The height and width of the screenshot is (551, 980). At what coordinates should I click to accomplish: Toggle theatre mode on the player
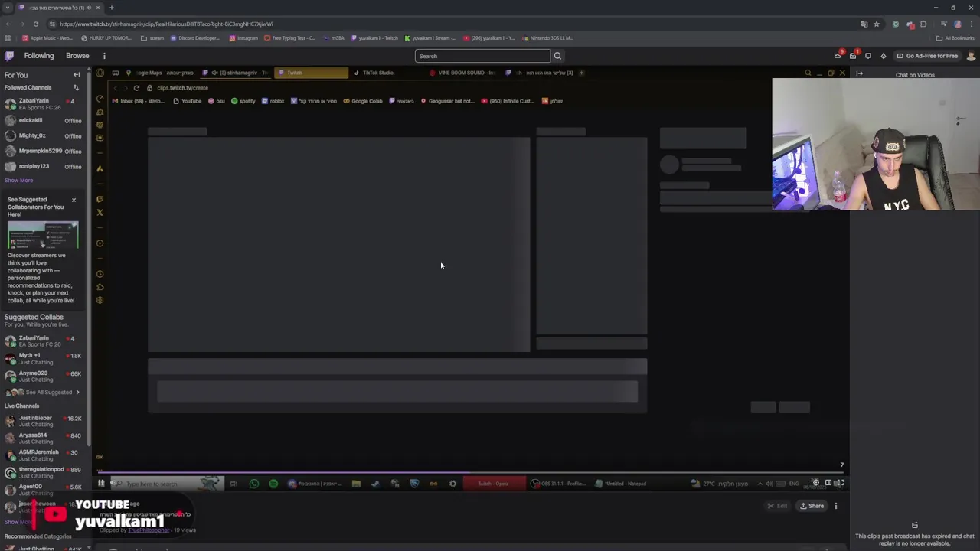828,483
